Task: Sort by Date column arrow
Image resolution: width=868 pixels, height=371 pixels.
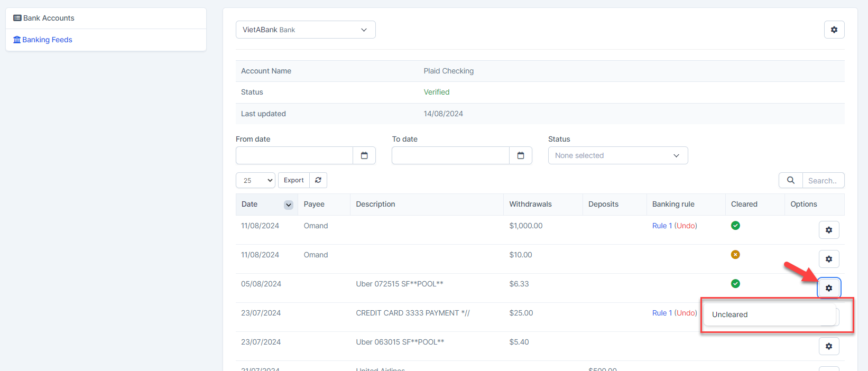Action: click(x=289, y=205)
